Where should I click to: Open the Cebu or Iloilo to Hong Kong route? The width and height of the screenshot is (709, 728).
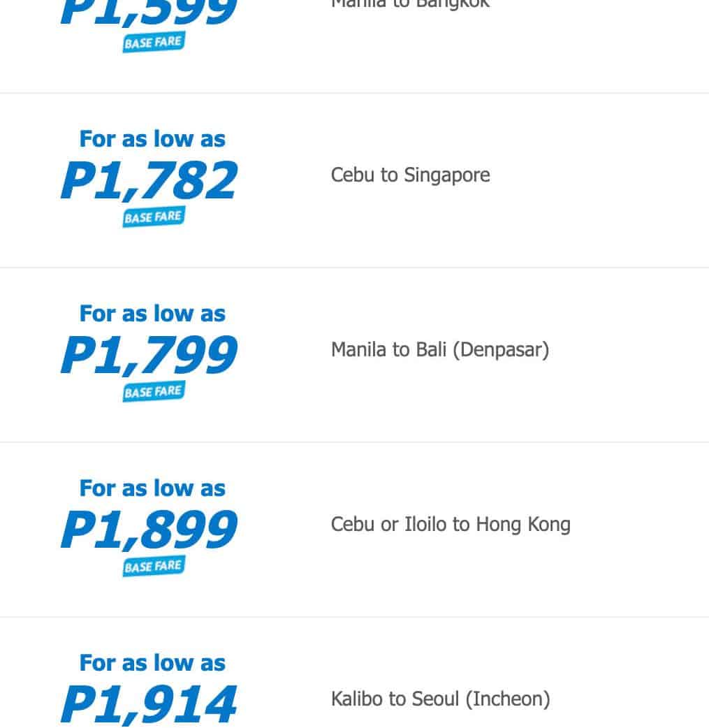pos(451,524)
